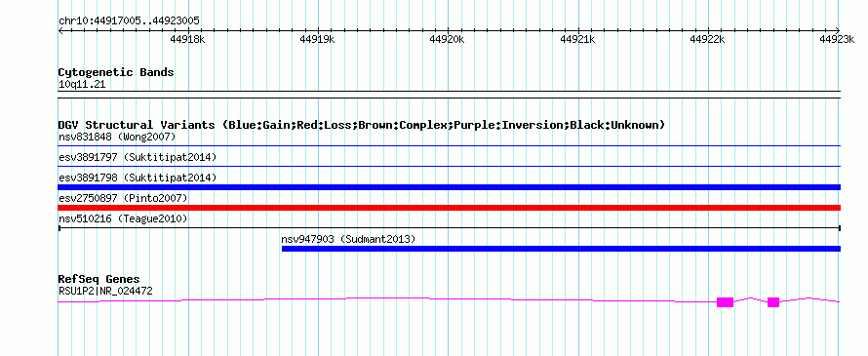Click the DGV Structural Variants track title
The image size is (868, 356).
click(x=361, y=125)
